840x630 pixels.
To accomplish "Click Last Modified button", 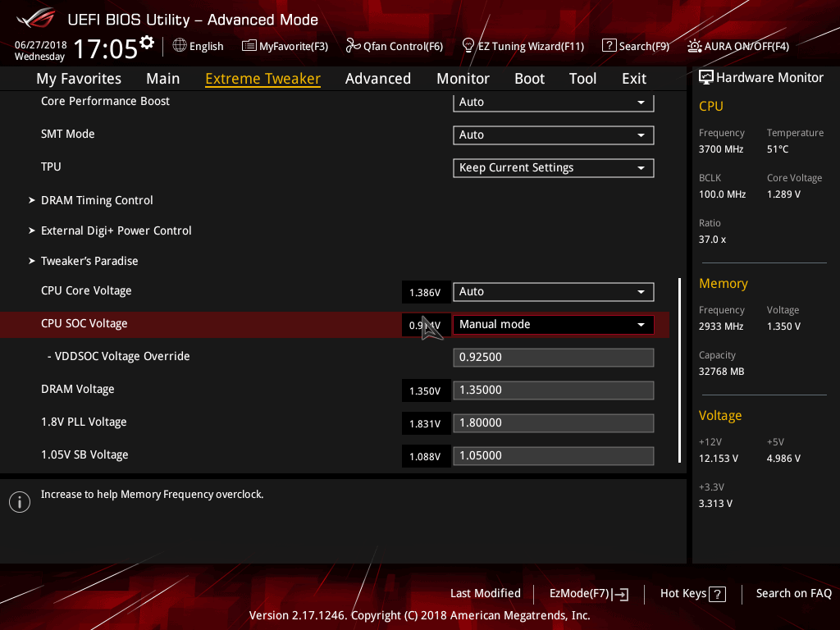I will pyautogui.click(x=486, y=594).
